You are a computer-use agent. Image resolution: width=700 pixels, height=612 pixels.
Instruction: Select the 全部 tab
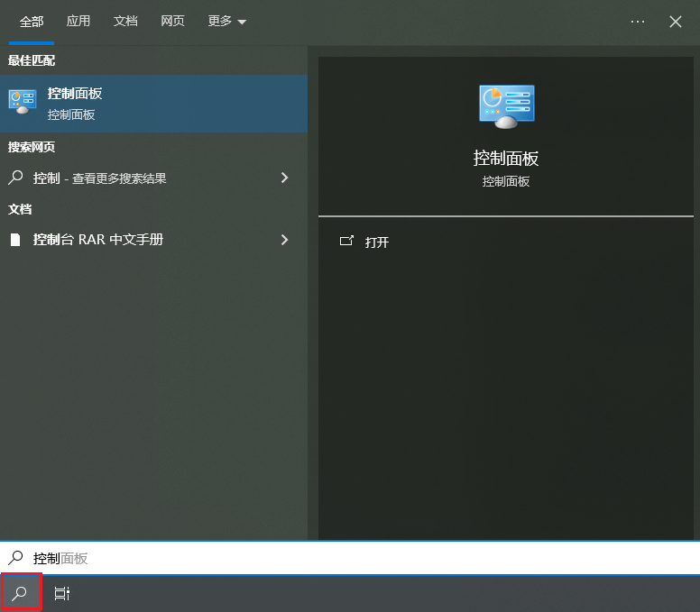point(32,22)
